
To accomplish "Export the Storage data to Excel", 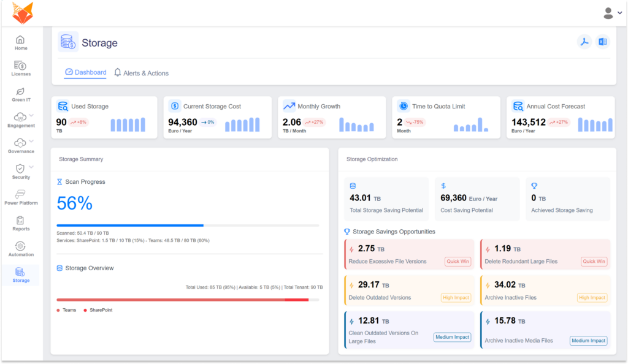I will tap(603, 42).
